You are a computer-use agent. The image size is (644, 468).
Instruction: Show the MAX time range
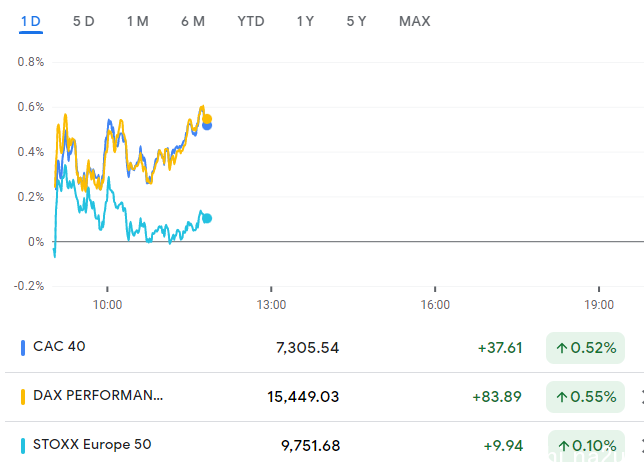[414, 21]
